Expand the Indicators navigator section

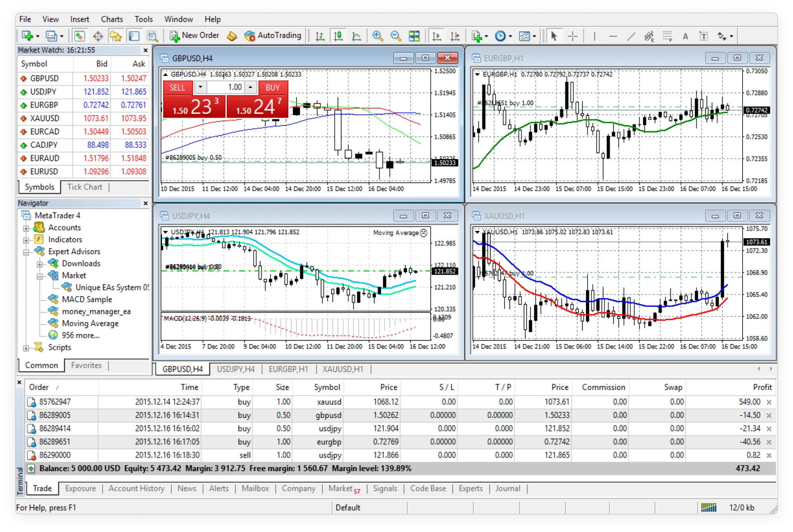coord(27,240)
